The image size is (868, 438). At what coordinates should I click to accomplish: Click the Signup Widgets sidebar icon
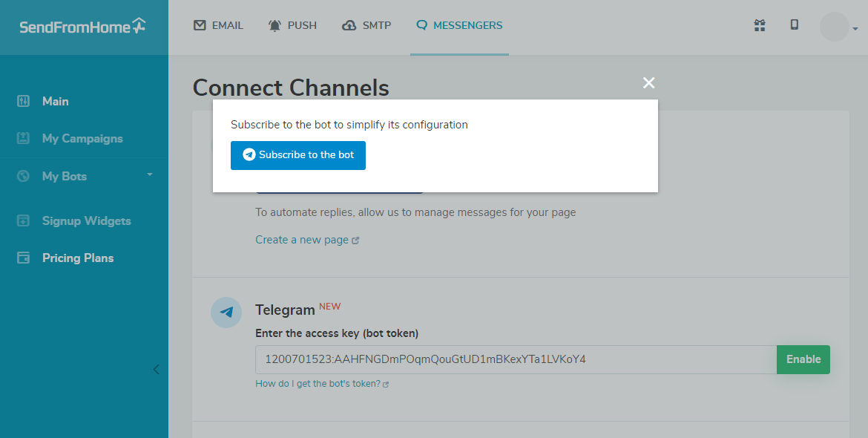coord(23,221)
